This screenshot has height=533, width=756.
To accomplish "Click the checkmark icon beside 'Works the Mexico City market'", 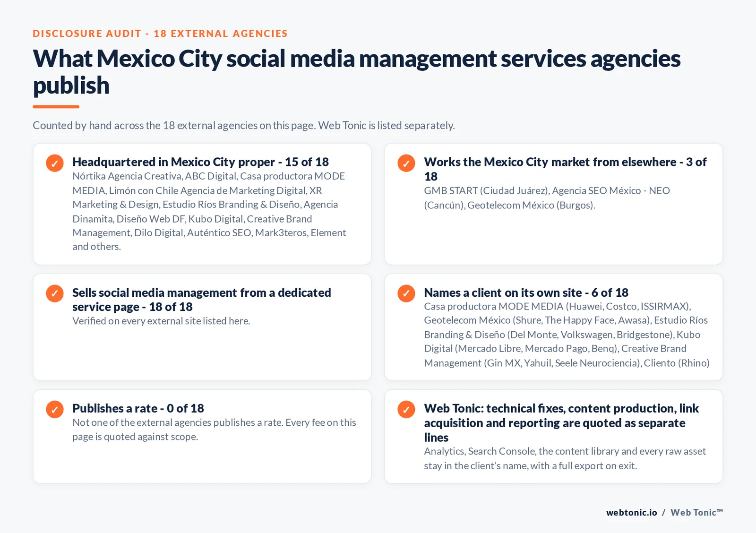I will coord(406,163).
